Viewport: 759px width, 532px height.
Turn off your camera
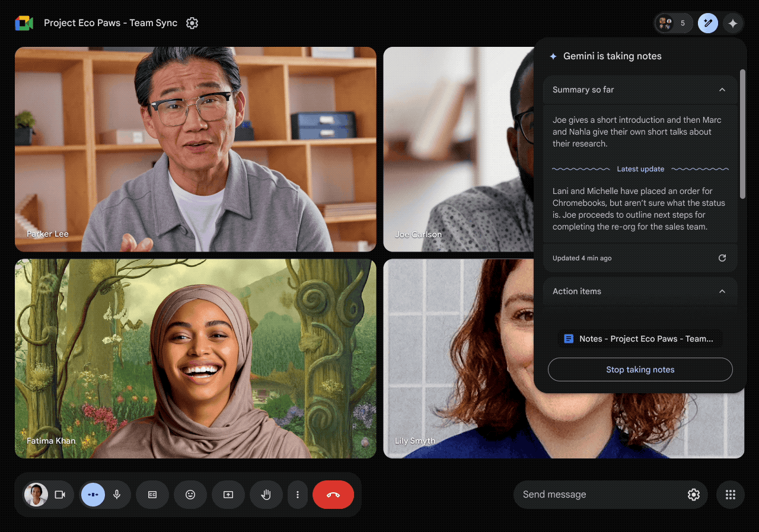[61, 494]
